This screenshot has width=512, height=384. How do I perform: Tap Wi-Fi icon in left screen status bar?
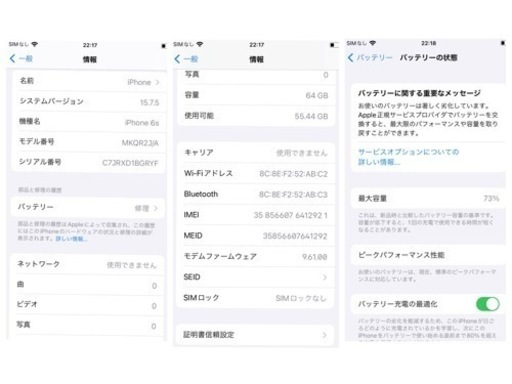click(x=35, y=44)
